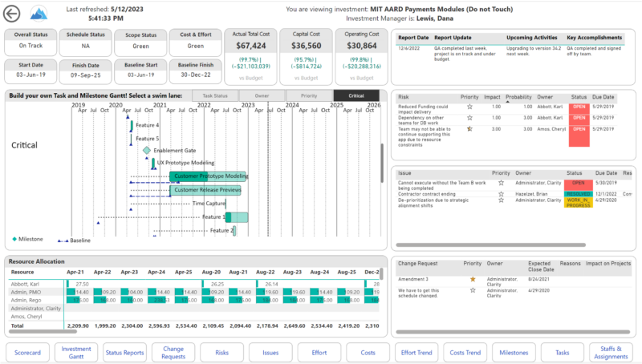Click priority star for Dependency on other teams risk
642x364 pixels.
point(469,118)
